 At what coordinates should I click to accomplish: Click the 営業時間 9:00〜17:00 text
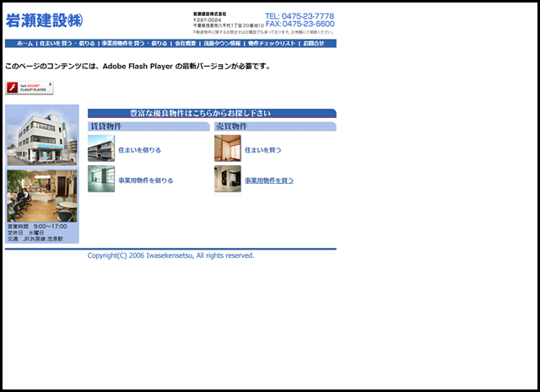tap(37, 227)
